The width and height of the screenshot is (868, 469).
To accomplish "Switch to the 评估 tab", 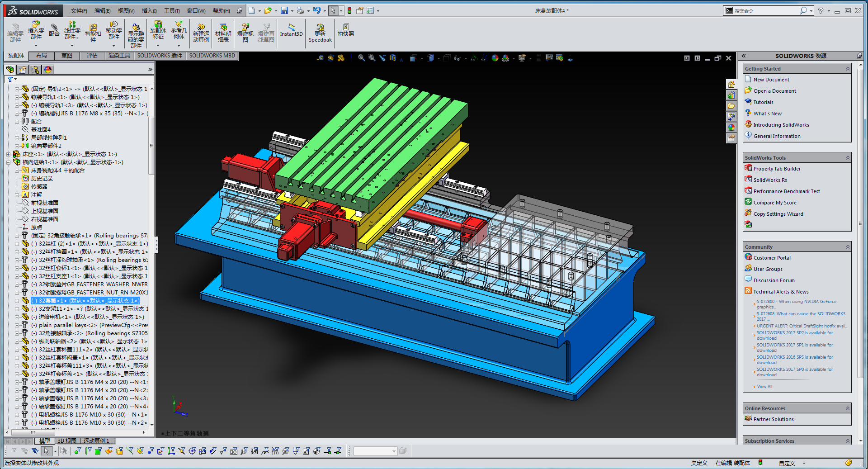I will coord(92,56).
